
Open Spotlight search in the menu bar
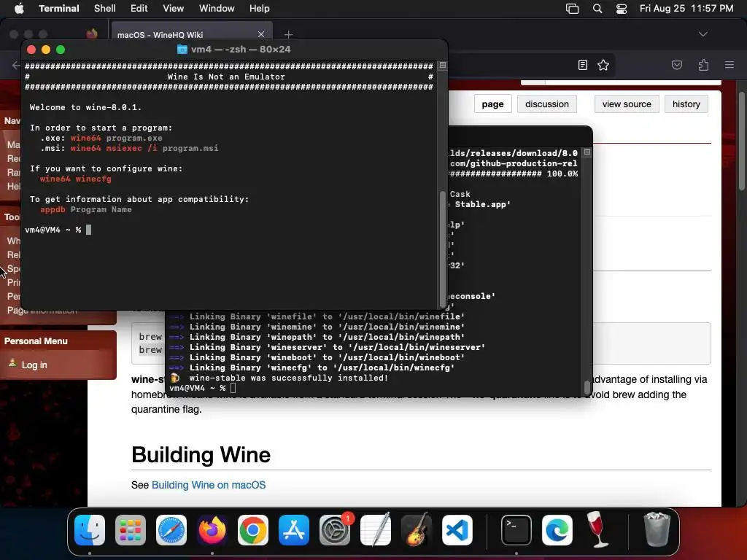tap(597, 9)
